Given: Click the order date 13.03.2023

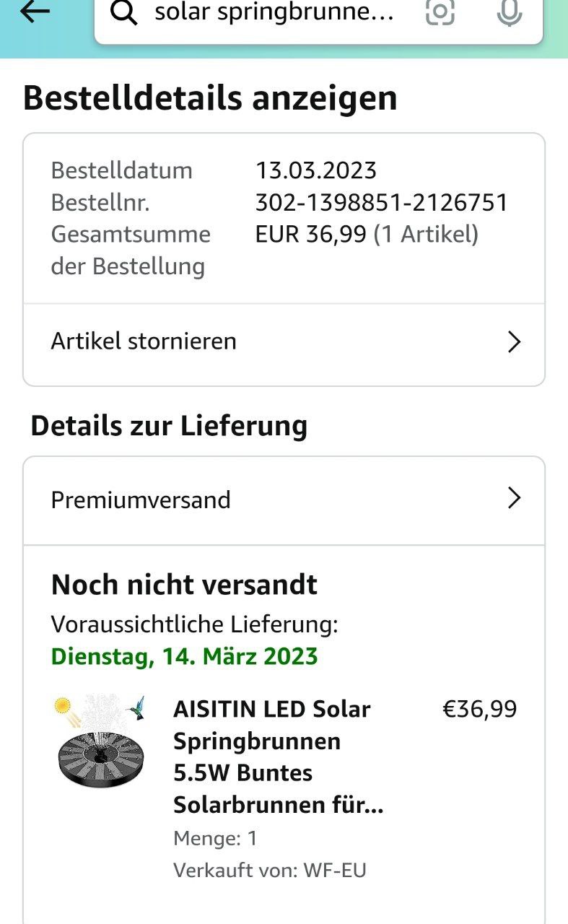Looking at the screenshot, I should 315,170.
